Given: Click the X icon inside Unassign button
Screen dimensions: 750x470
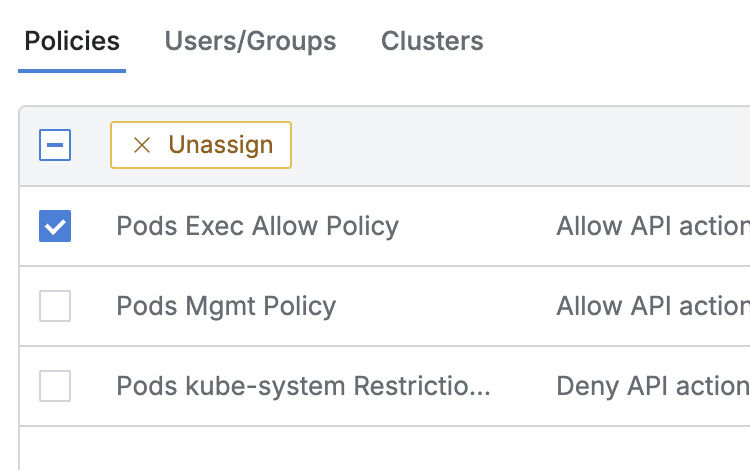Looking at the screenshot, I should coord(142,145).
